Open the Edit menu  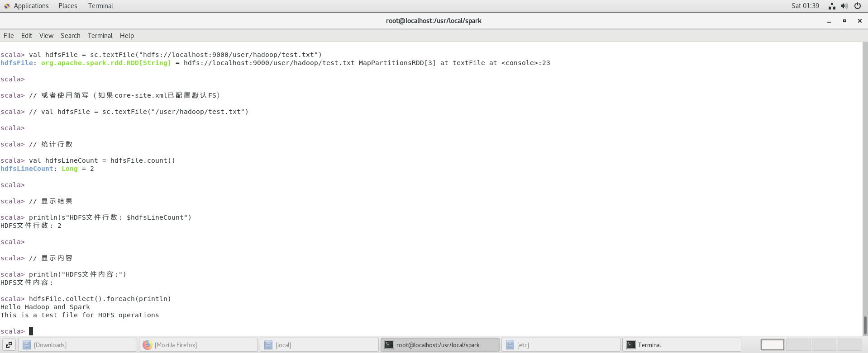pos(27,36)
